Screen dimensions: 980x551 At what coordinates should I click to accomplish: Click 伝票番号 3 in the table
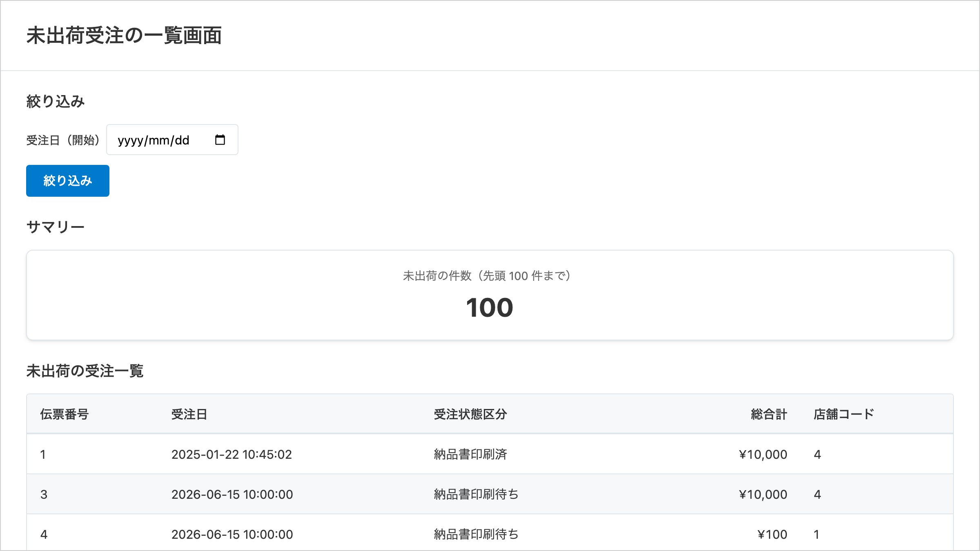pos(44,494)
